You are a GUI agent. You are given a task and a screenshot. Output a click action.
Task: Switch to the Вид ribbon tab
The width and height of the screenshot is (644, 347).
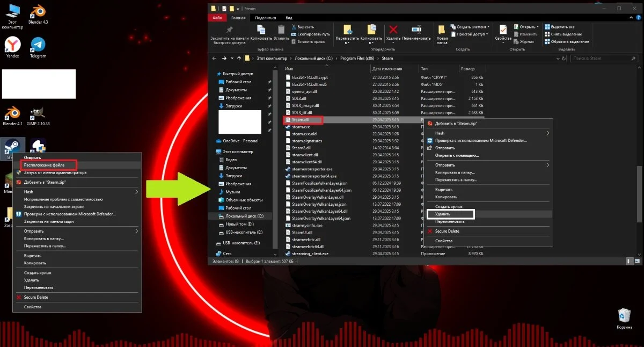click(x=289, y=18)
